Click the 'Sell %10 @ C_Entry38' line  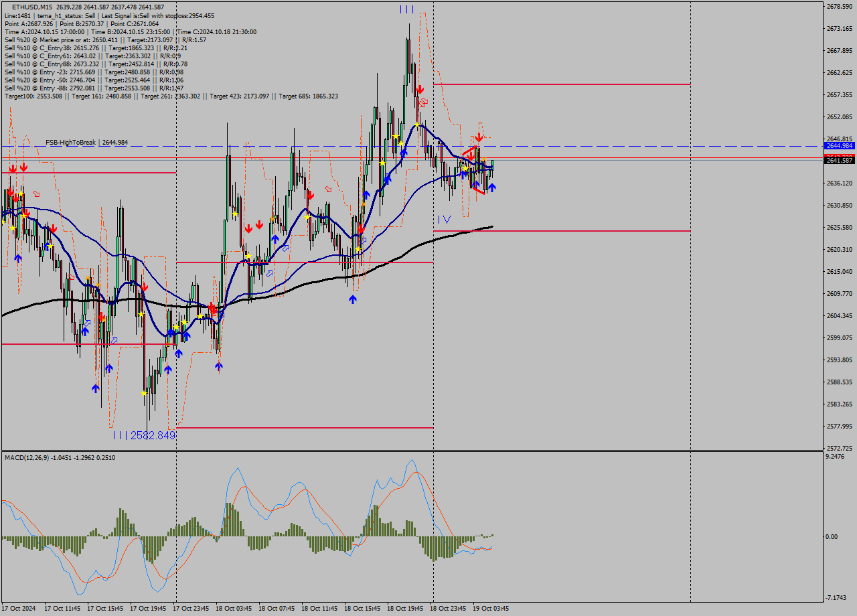click(96, 48)
